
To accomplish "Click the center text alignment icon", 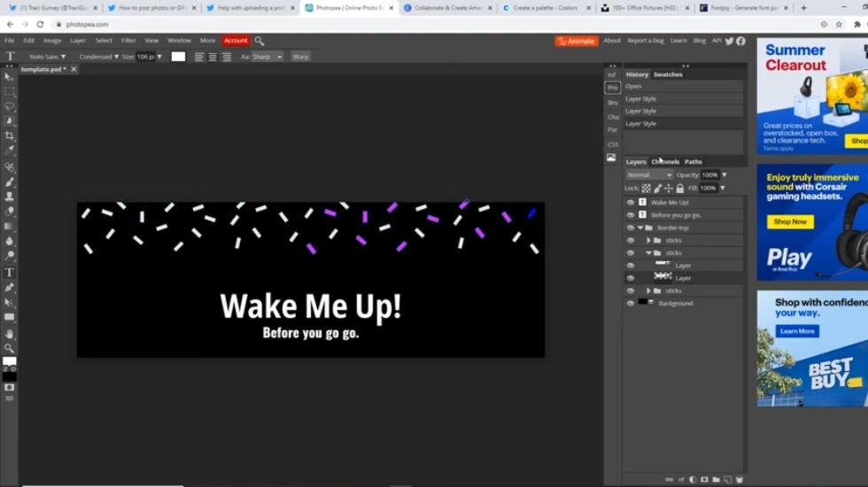I will pos(213,57).
